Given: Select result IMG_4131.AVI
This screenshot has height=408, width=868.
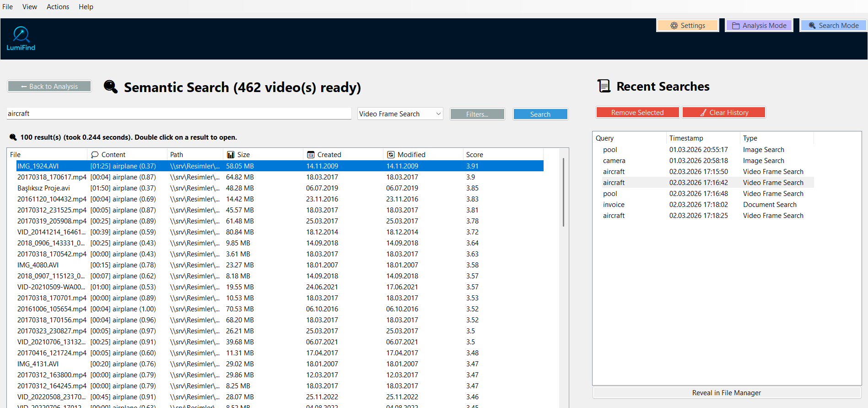Looking at the screenshot, I should click(280, 364).
